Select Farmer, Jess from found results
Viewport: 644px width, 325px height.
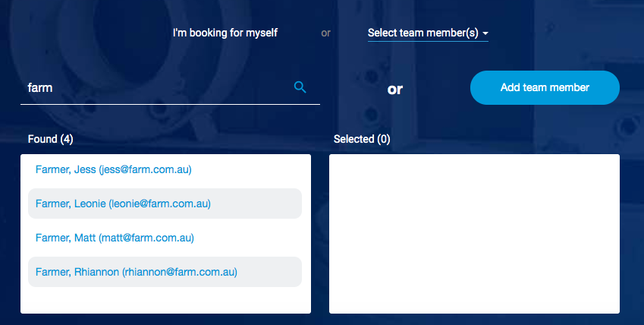click(x=65, y=169)
